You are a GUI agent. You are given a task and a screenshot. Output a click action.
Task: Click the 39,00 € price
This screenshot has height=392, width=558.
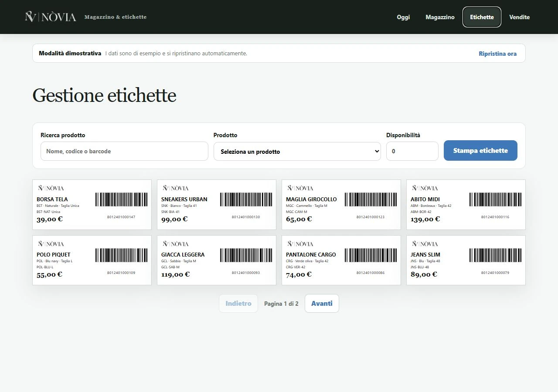(x=50, y=219)
